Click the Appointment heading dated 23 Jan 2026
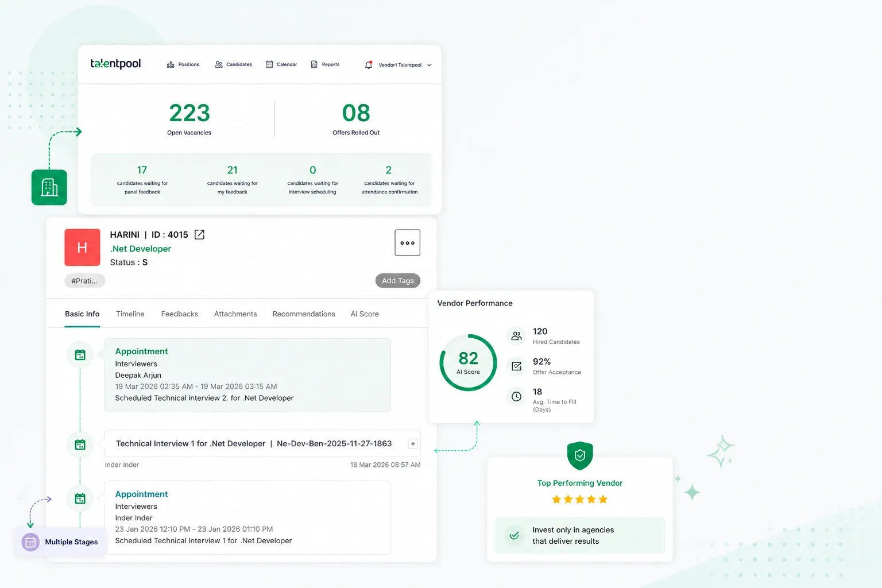Screen dimensions: 882x588 (x=141, y=494)
